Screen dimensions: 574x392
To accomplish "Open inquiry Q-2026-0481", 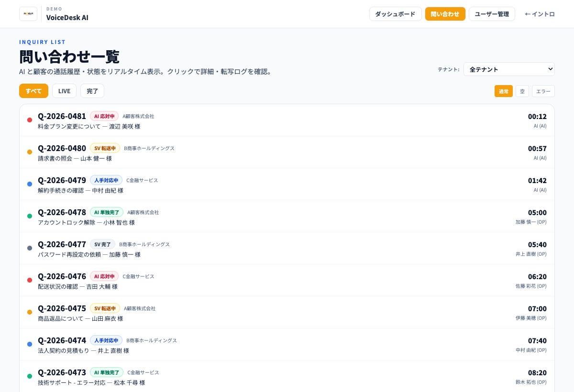I will pos(287,120).
